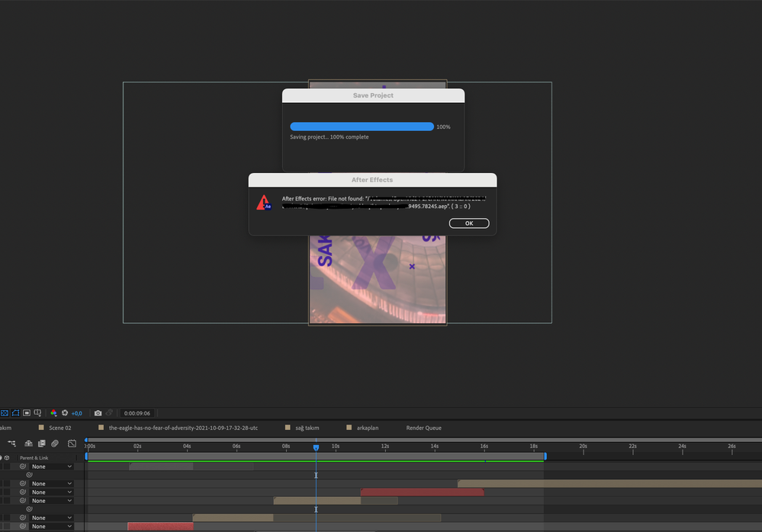The image size is (762, 532).
Task: Toggle the transparency grid in viewer
Action: [x=5, y=413]
